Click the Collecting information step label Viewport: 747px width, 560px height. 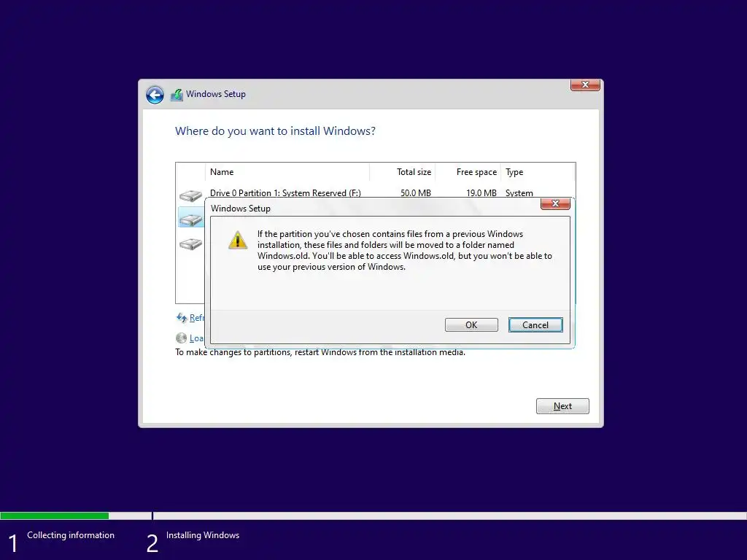click(71, 535)
